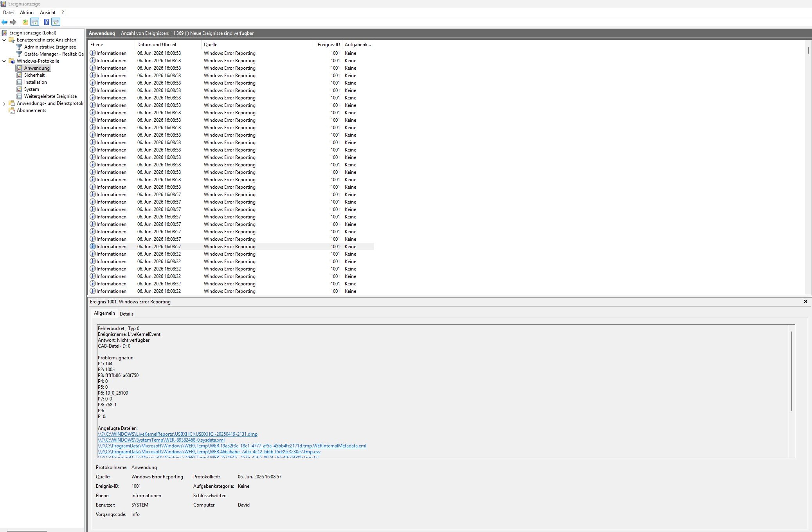Click the console tree horizontal scrollbar
The height and width of the screenshot is (532, 812).
pyautogui.click(x=27, y=531)
